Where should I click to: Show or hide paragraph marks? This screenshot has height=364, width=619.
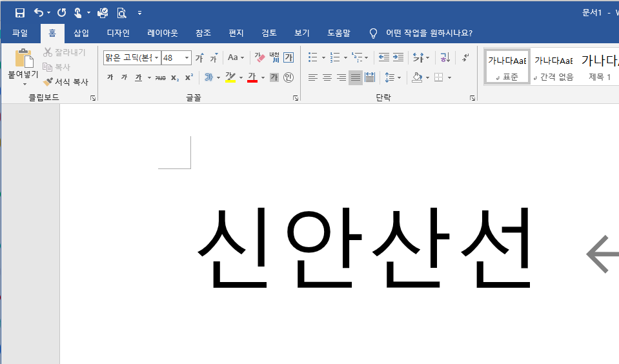coord(466,57)
